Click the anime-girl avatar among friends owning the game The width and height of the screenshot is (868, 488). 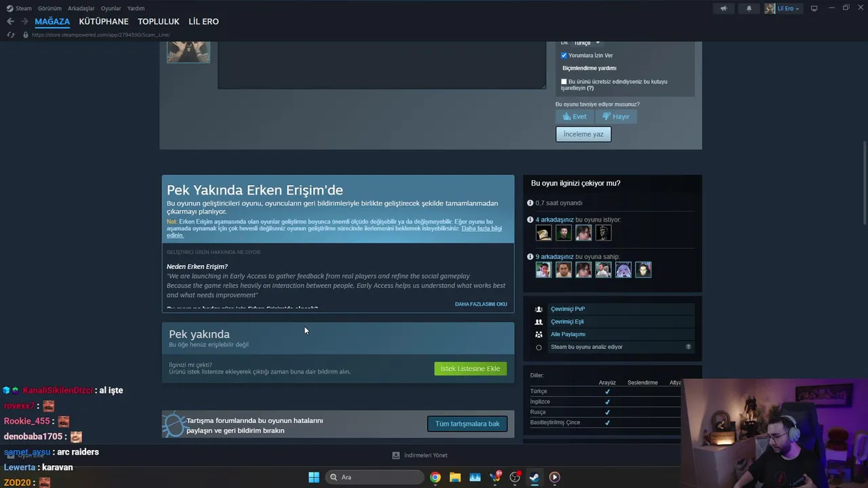(623, 270)
